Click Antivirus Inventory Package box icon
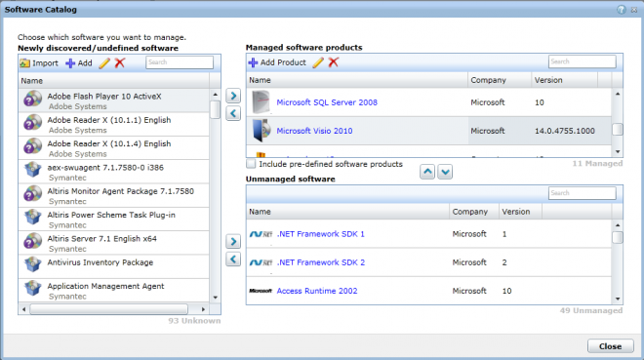This screenshot has height=360, width=644. 33,264
